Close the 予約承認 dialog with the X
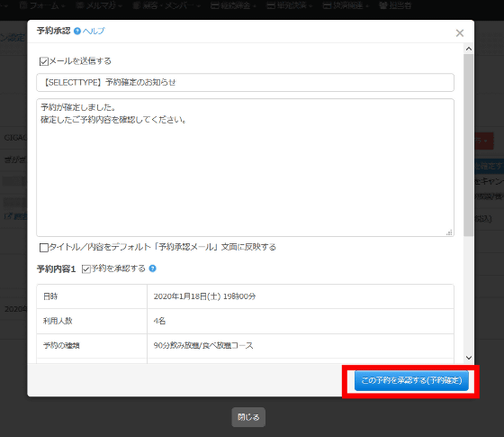Viewport: 504px width, 437px height. tap(460, 32)
